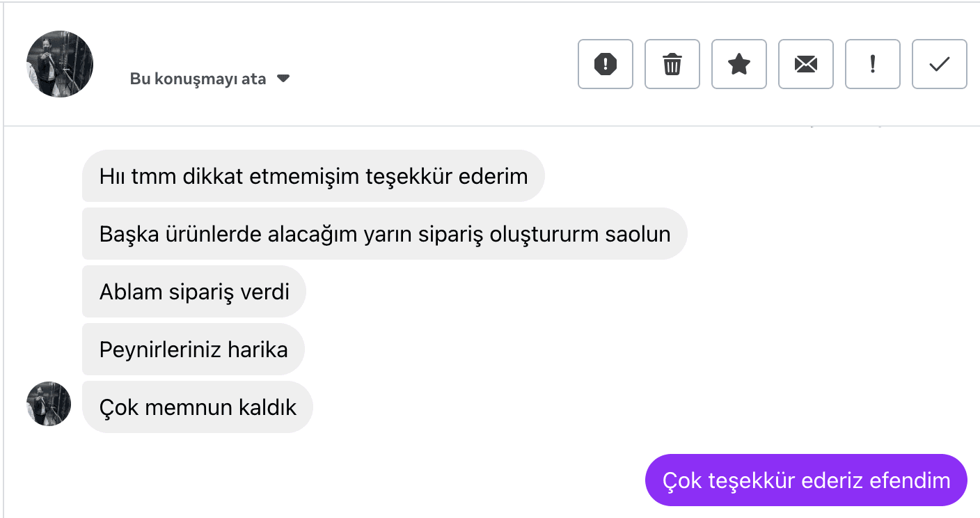Image resolution: width=980 pixels, height=518 pixels.
Task: Mark conversation as done with the checkmark icon
Action: coord(939,64)
